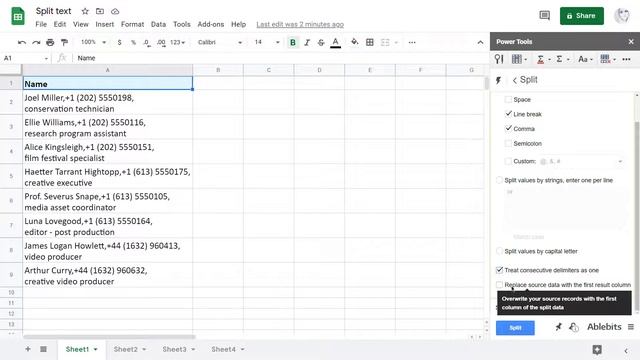
Task: Open Sheet2 tab options arrow
Action: click(144, 349)
